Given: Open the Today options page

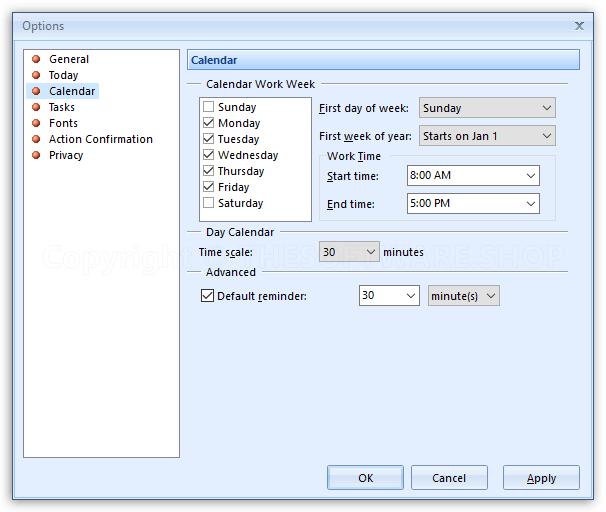Looking at the screenshot, I should point(63,75).
